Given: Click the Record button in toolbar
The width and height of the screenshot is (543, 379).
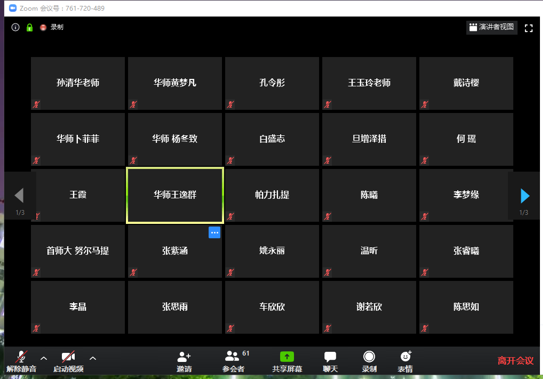Looking at the screenshot, I should [369, 361].
